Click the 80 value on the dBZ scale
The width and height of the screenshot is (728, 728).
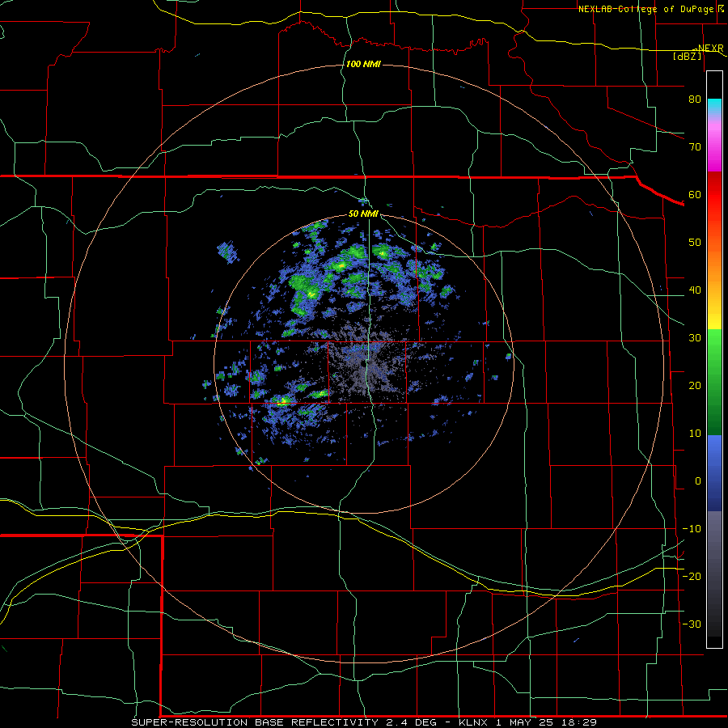(695, 99)
